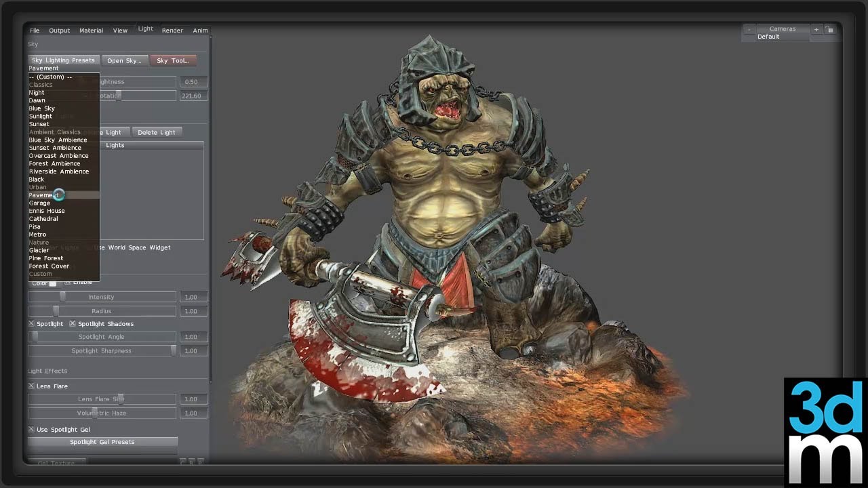The width and height of the screenshot is (868, 488).
Task: Select the Light tab
Action: (146, 28)
